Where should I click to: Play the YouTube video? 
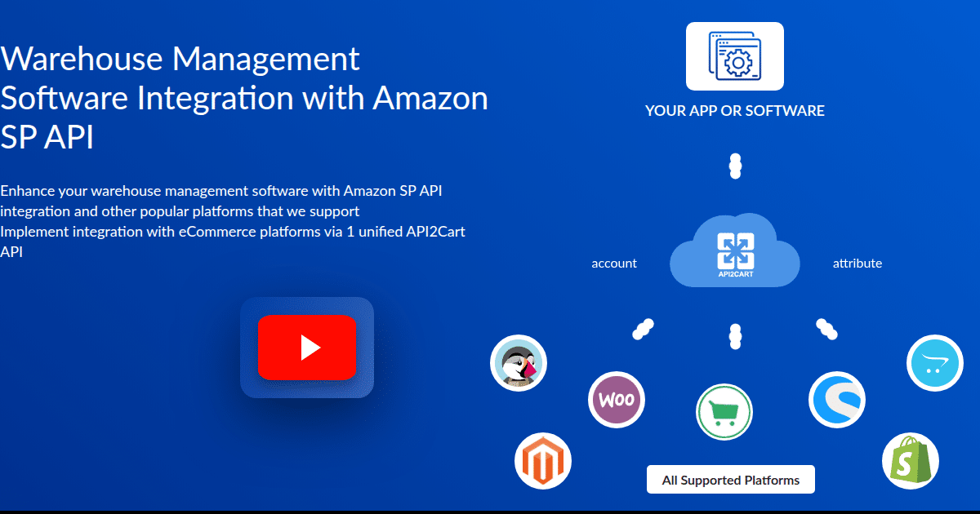click(x=307, y=348)
